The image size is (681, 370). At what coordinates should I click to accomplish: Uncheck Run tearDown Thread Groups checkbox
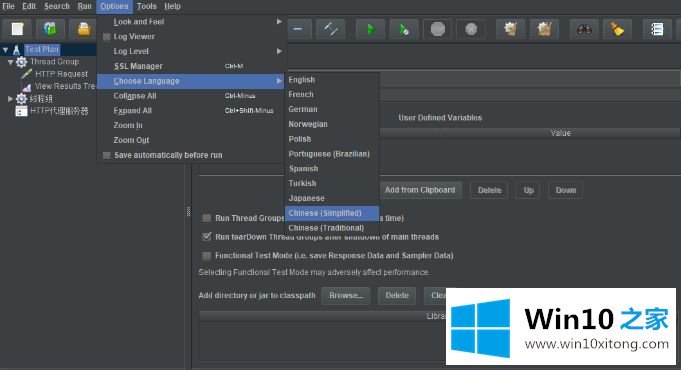pos(207,237)
